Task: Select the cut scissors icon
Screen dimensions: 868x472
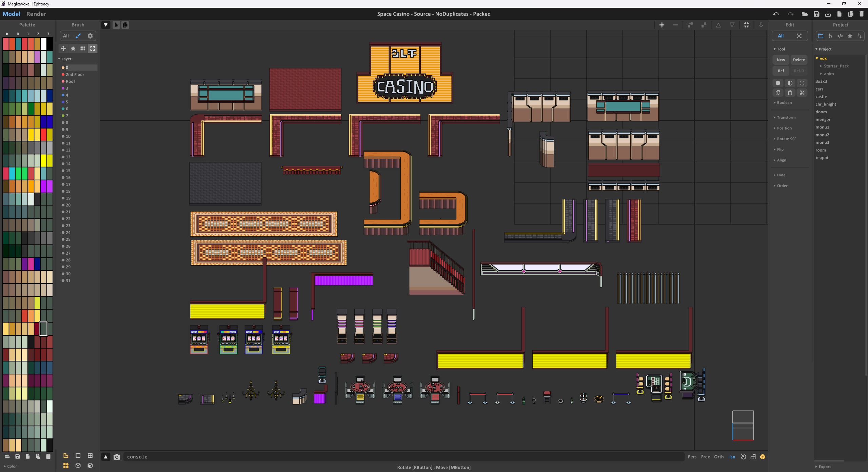Action: tap(802, 93)
